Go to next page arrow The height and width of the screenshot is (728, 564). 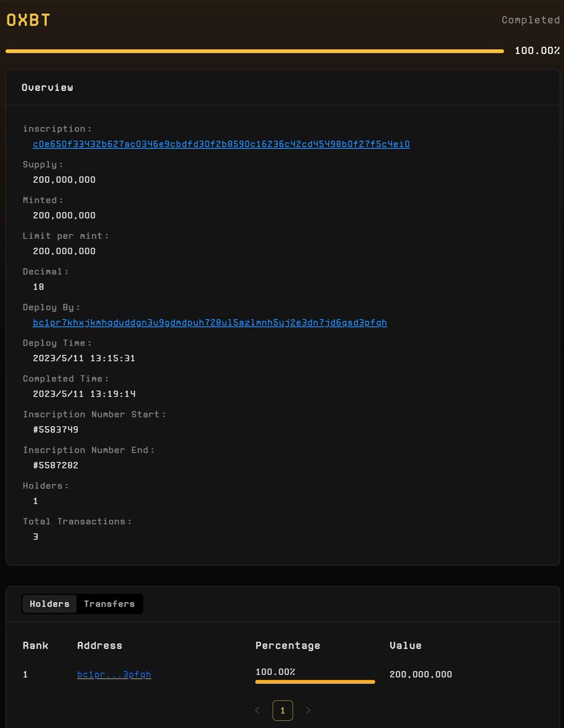coord(308,710)
